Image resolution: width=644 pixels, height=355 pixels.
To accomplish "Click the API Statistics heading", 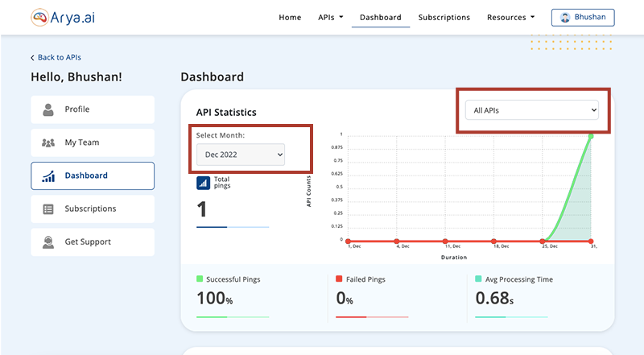I will pos(226,112).
